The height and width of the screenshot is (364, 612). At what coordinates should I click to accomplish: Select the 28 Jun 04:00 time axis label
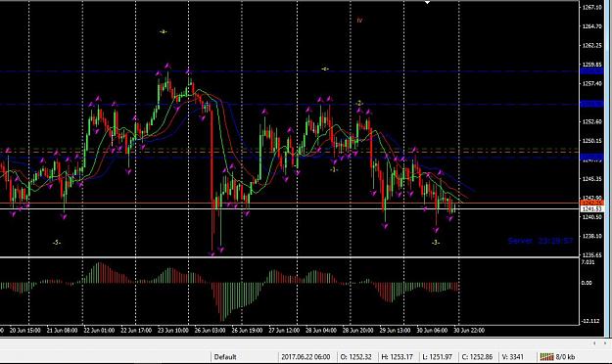coord(321,330)
